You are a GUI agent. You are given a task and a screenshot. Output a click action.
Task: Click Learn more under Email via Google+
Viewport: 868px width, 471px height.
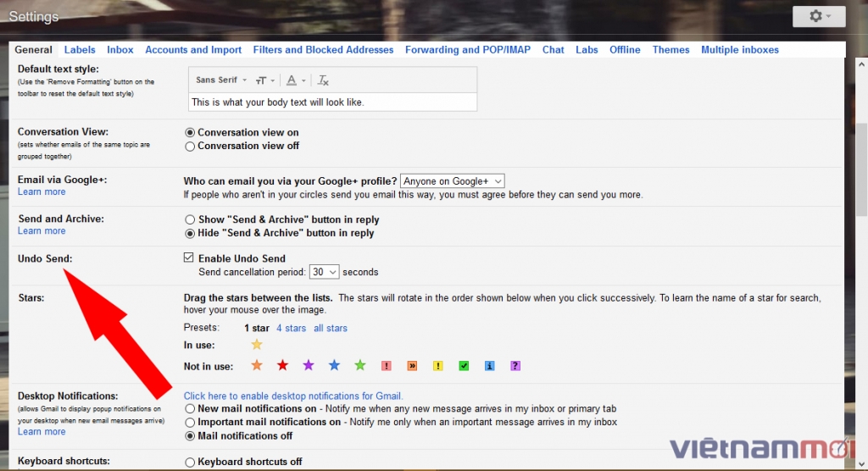pos(42,191)
